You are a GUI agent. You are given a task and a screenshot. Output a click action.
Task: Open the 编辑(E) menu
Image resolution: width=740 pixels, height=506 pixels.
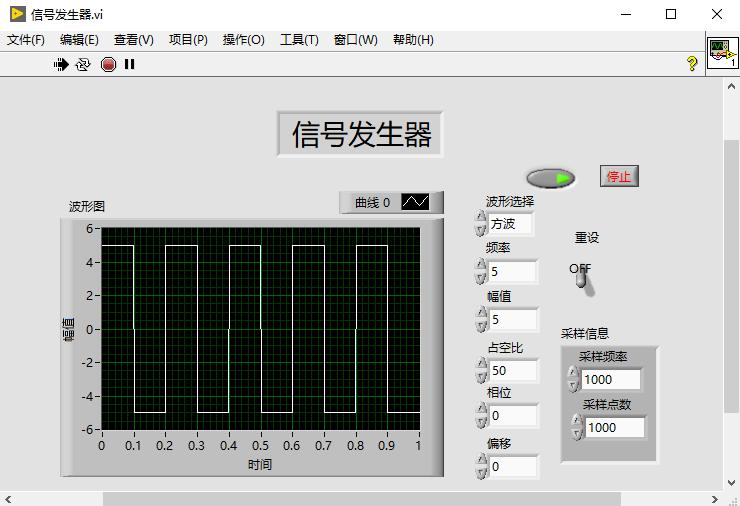click(x=79, y=40)
